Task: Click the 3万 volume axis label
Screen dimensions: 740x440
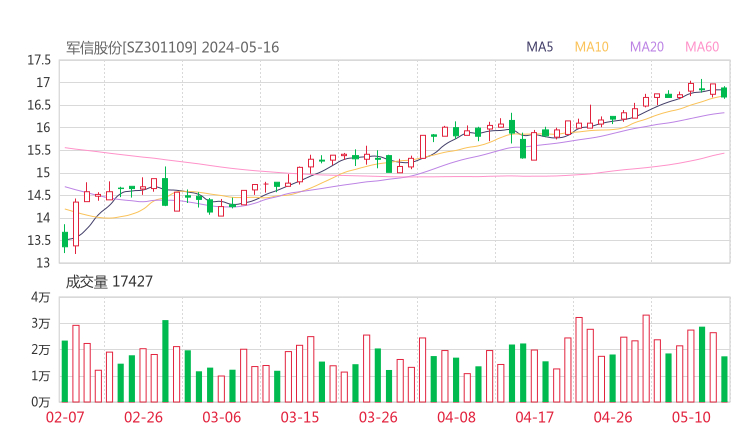Action: [x=41, y=324]
